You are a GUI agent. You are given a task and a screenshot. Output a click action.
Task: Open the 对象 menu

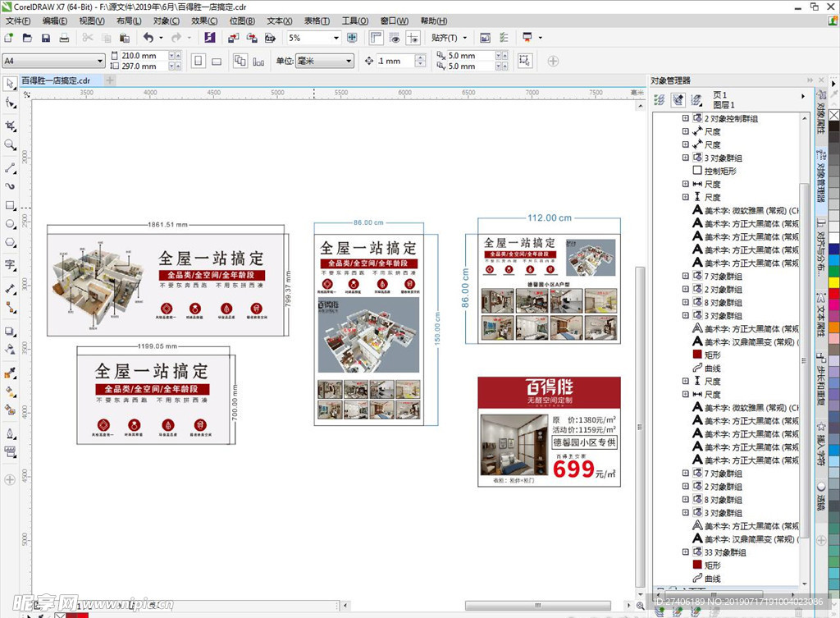click(166, 21)
